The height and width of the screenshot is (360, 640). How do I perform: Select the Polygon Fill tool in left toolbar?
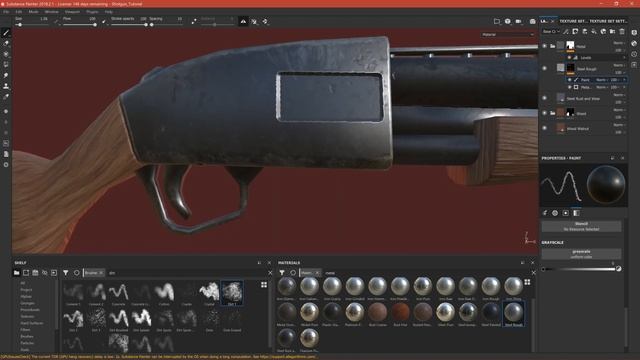click(6, 64)
